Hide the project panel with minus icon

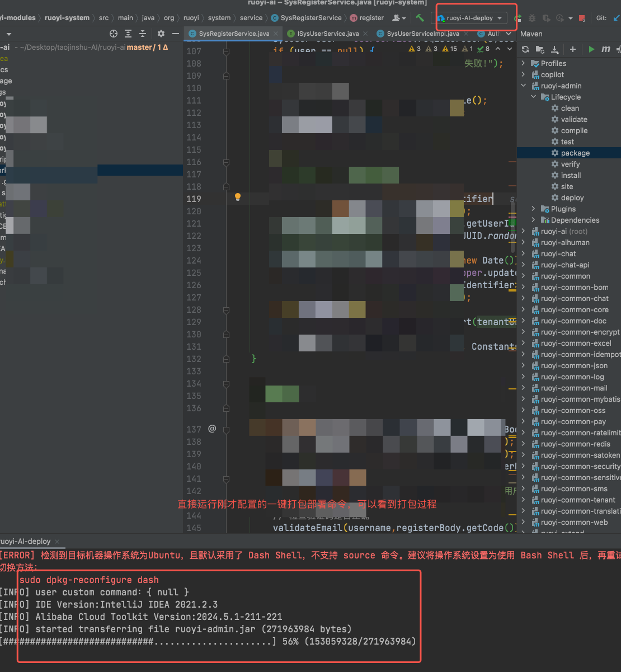[176, 34]
